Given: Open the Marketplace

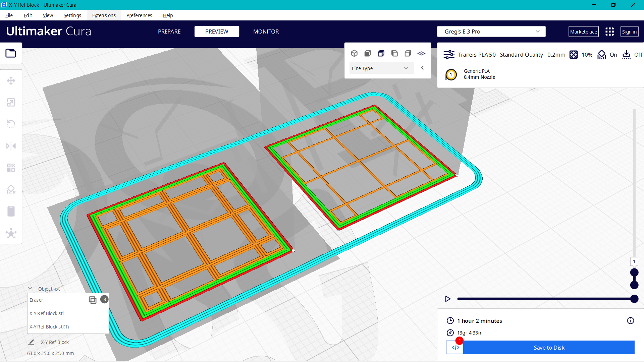Looking at the screenshot, I should pos(584,32).
